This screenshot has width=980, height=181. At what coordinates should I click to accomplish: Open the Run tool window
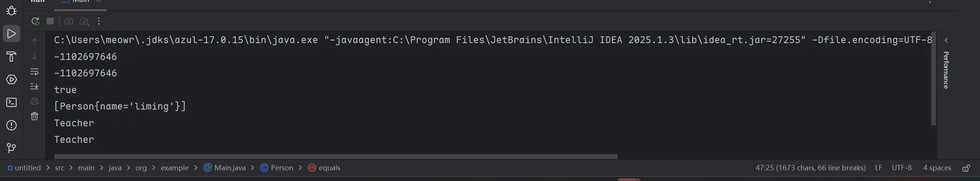click(x=11, y=34)
